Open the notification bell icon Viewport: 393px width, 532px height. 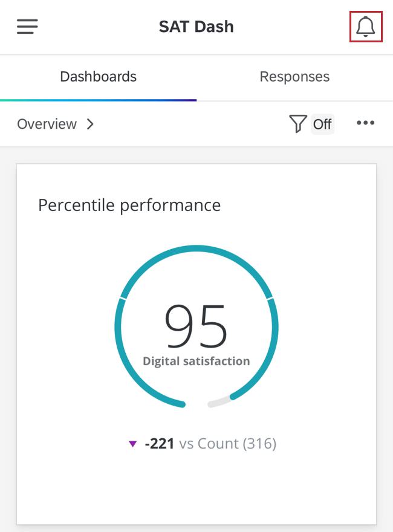[365, 27]
